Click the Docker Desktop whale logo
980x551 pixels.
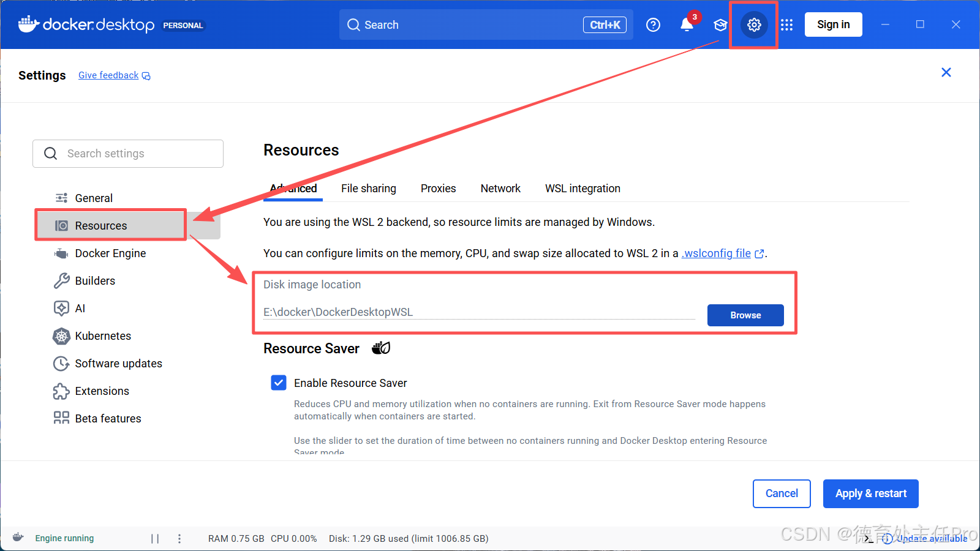pyautogui.click(x=29, y=24)
